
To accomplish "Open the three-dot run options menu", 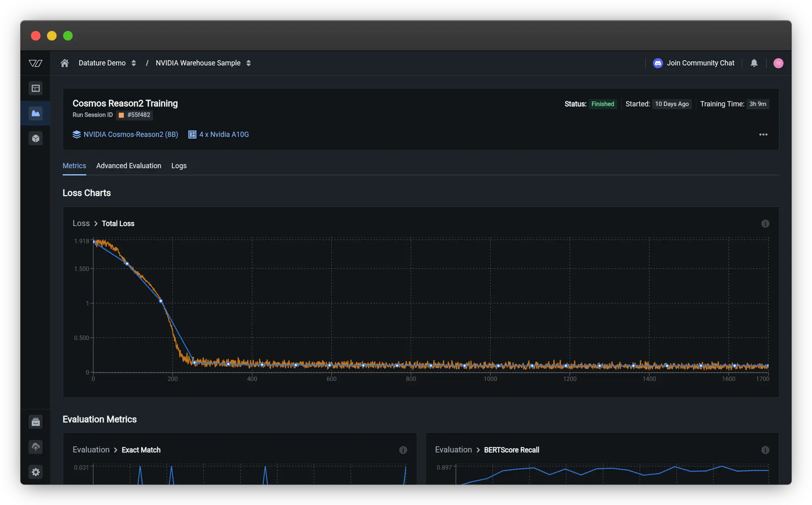I will (x=763, y=134).
